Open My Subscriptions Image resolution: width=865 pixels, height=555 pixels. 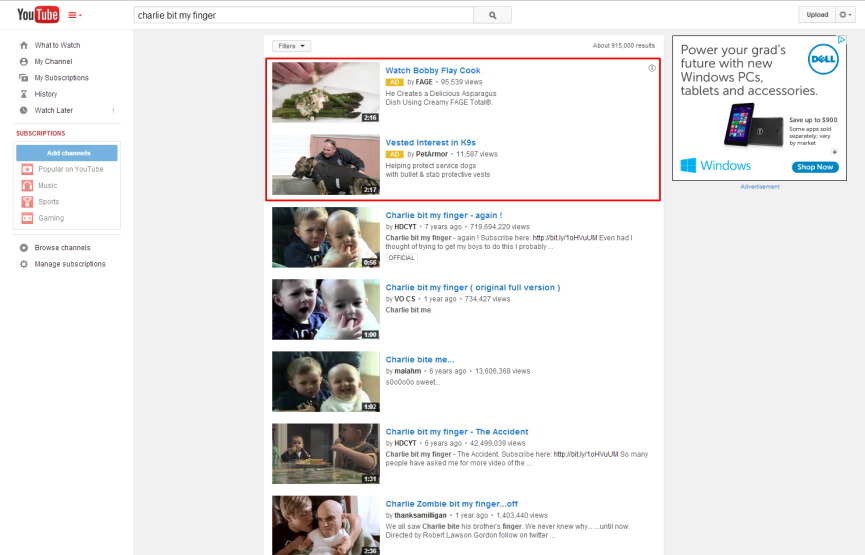click(61, 78)
